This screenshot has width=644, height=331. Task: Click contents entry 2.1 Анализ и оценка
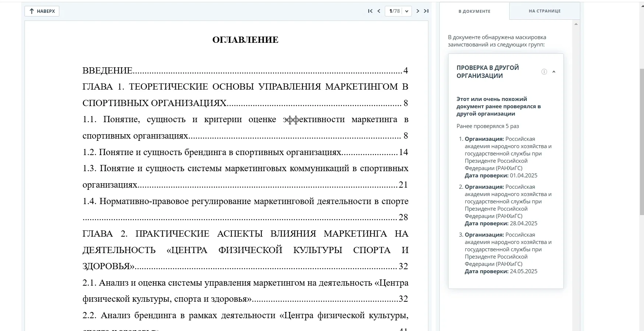(x=245, y=291)
